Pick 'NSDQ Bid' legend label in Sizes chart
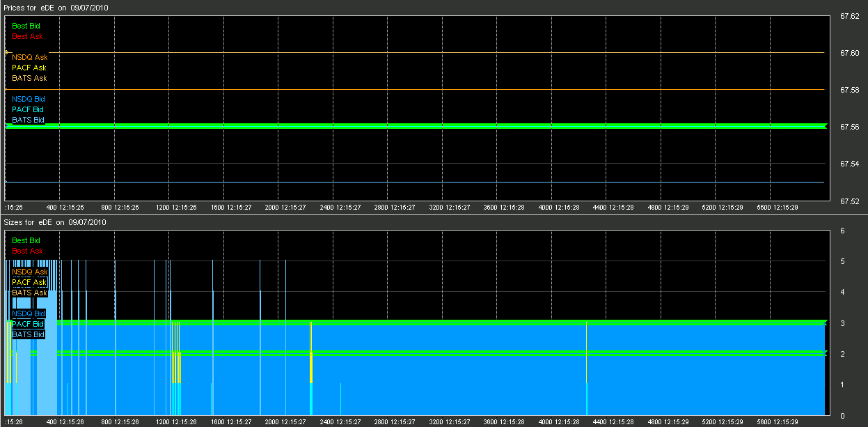The width and height of the screenshot is (868, 427). click(29, 313)
